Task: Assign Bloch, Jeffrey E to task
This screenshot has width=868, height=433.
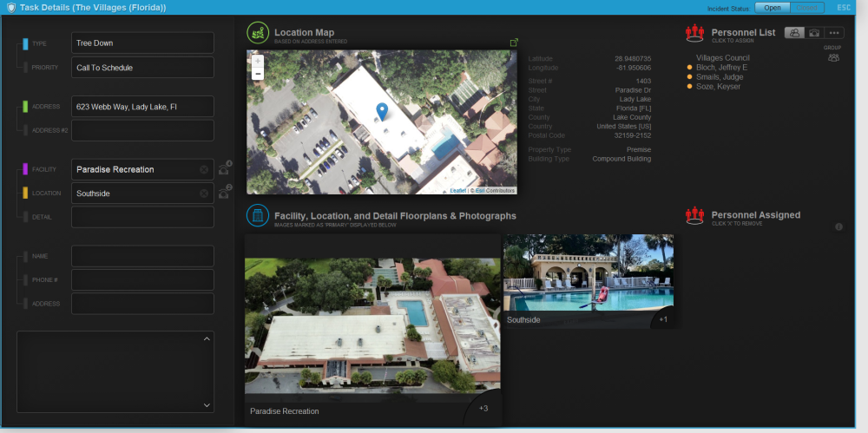Action: click(x=720, y=68)
